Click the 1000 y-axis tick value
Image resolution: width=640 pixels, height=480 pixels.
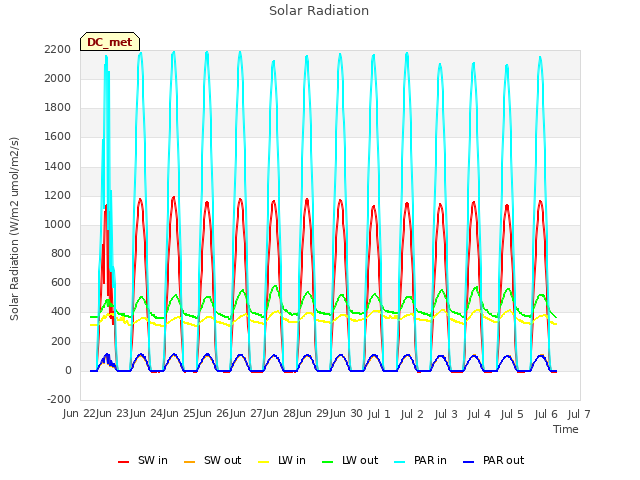tap(58, 224)
